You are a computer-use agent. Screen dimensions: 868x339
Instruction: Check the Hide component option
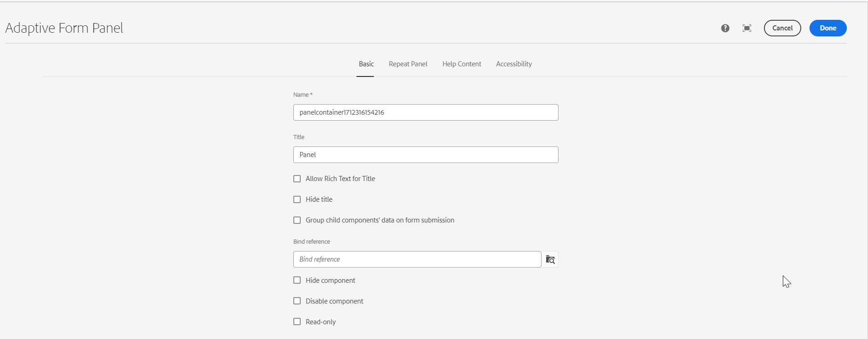click(x=297, y=280)
